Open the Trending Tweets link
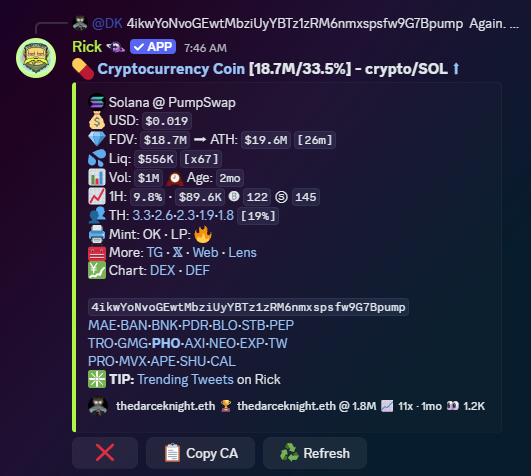 click(186, 380)
